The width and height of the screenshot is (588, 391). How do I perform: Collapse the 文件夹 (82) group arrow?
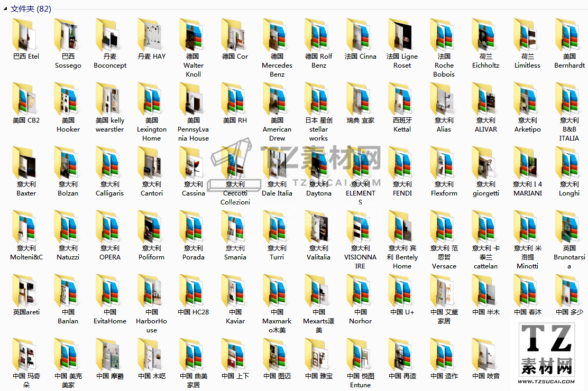[x=5, y=8]
